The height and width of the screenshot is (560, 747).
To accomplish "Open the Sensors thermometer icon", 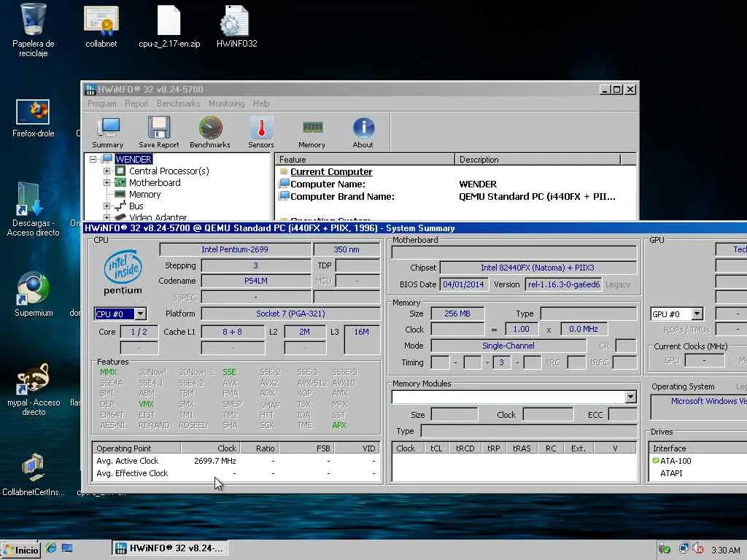I will [x=261, y=132].
